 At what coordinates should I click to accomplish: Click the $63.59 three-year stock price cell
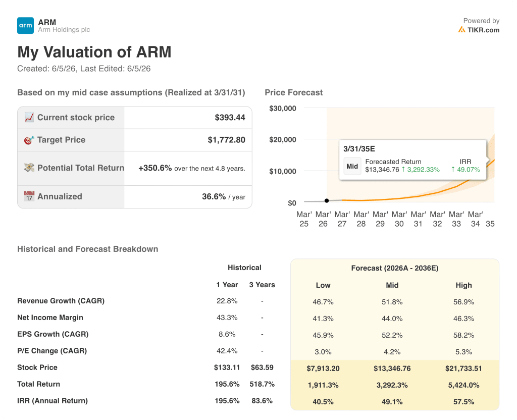point(262,367)
